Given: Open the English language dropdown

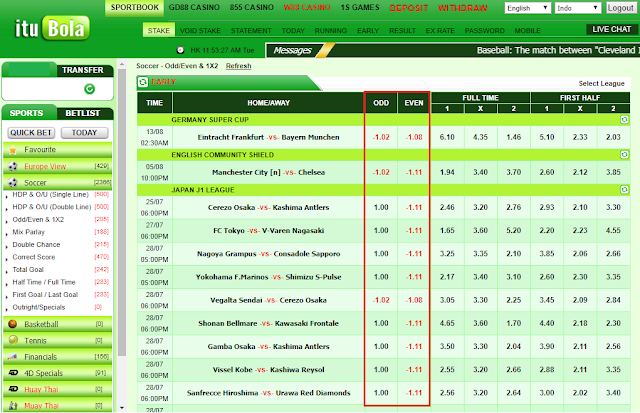Looking at the screenshot, I should pos(527,8).
